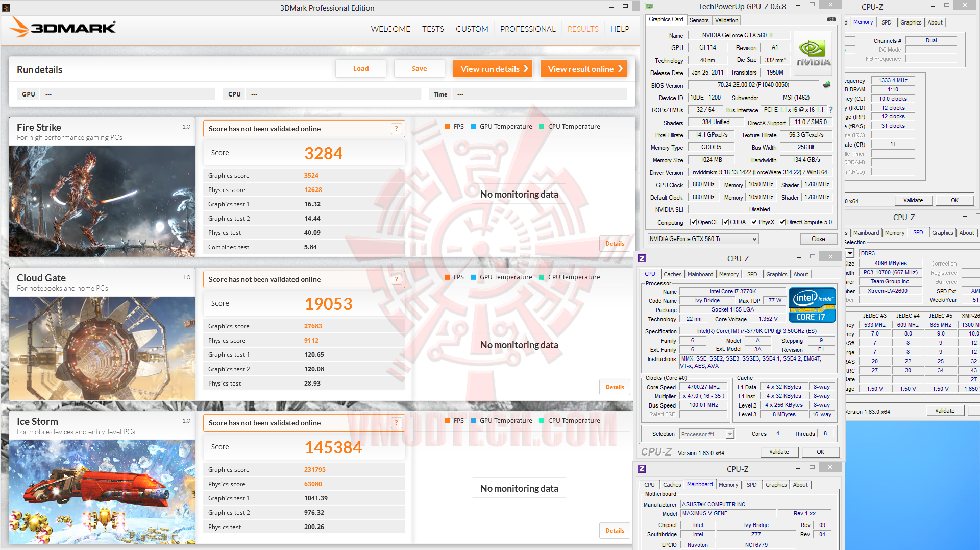Click the CPU-Z processor window title icon

pos(642,258)
